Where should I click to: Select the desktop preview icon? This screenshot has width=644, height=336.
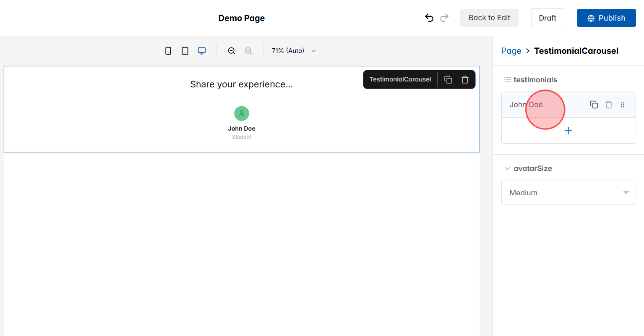point(201,50)
